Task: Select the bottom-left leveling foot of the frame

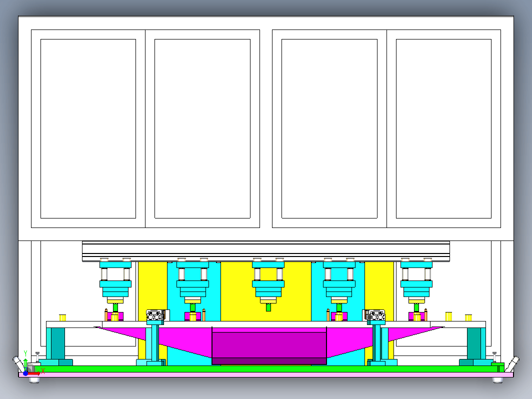Action: [x=34, y=380]
